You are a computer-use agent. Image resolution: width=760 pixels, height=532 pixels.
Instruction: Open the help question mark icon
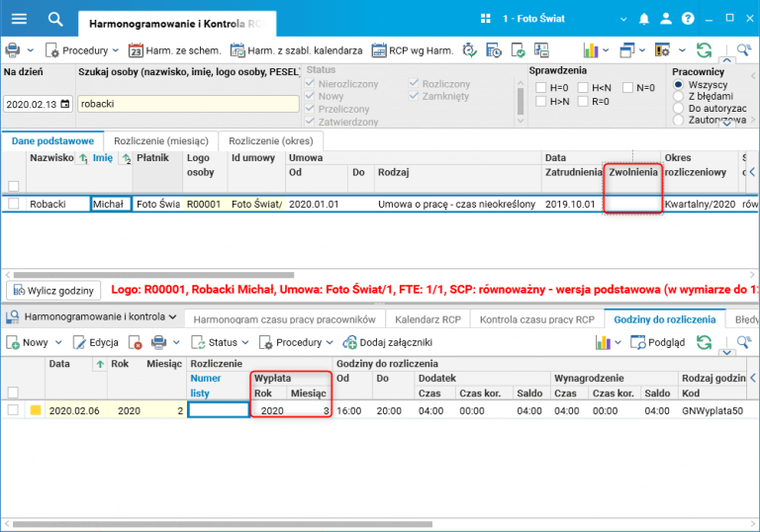click(x=688, y=19)
